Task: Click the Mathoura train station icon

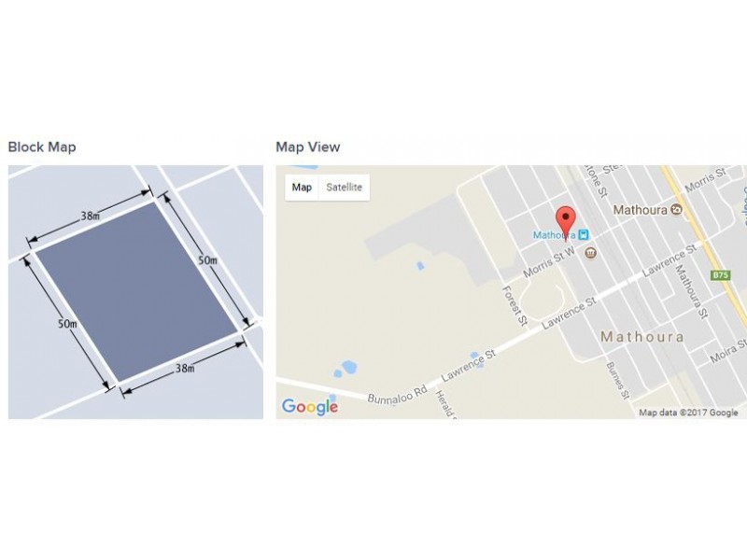Action: tap(584, 235)
